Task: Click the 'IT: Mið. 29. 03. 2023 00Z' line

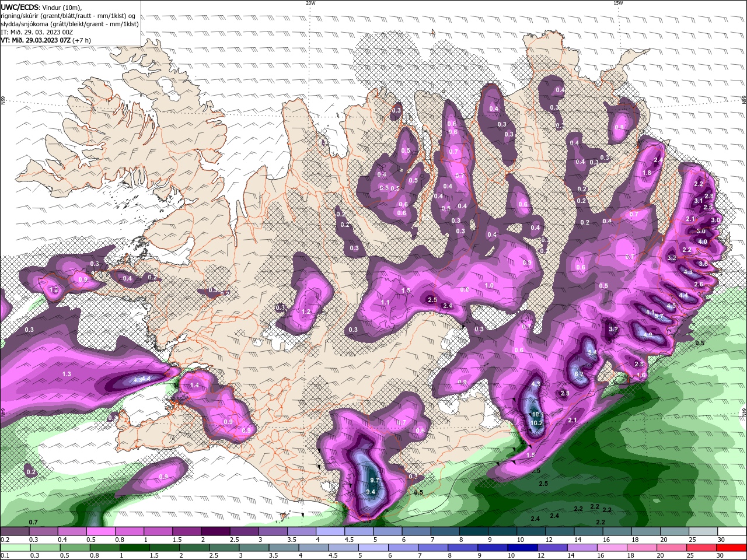Action: pyautogui.click(x=37, y=33)
